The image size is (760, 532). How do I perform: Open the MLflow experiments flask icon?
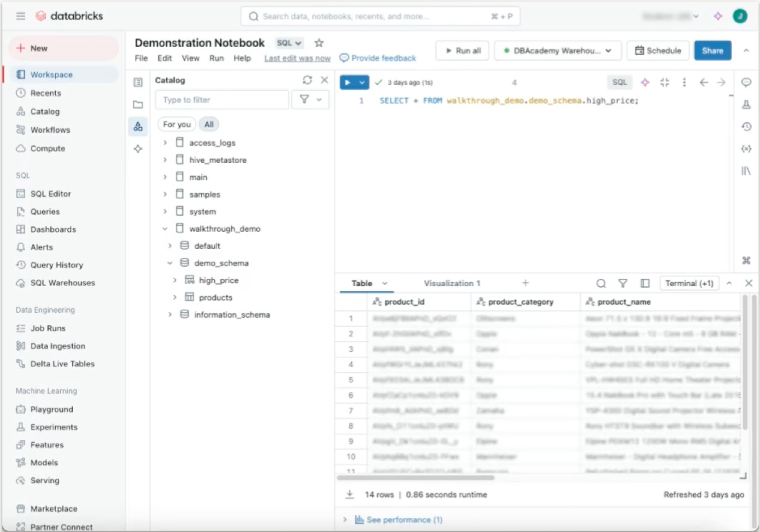tap(746, 104)
